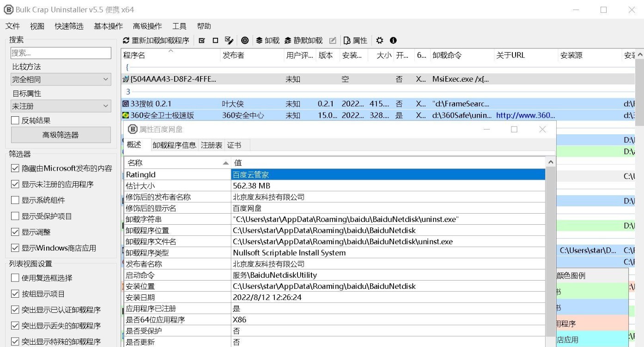Screen dimensions: 644x347
Task: Select the RatingId row with 百度云管家
Action: pos(334,174)
